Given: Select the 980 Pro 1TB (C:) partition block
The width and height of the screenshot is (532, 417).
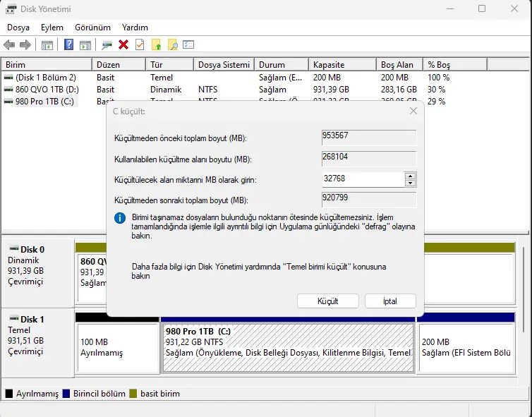Looking at the screenshot, I should pyautogui.click(x=289, y=348).
